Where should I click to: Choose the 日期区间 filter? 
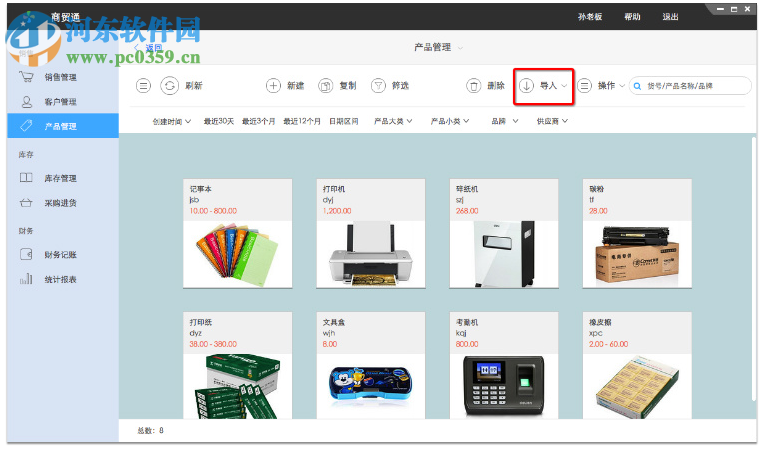click(x=344, y=121)
